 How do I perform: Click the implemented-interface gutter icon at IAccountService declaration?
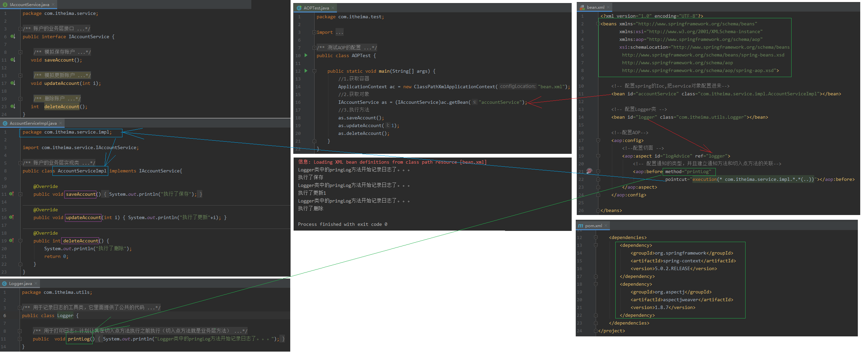pos(13,36)
